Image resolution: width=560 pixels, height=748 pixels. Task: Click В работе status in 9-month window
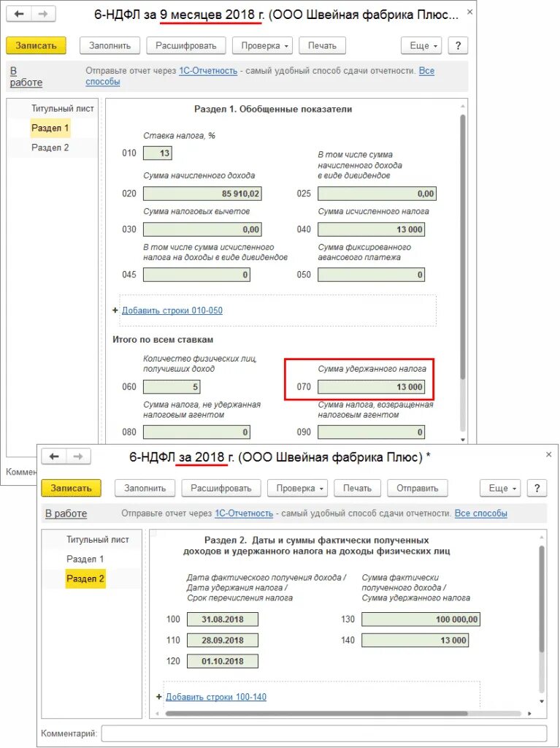coord(26,76)
